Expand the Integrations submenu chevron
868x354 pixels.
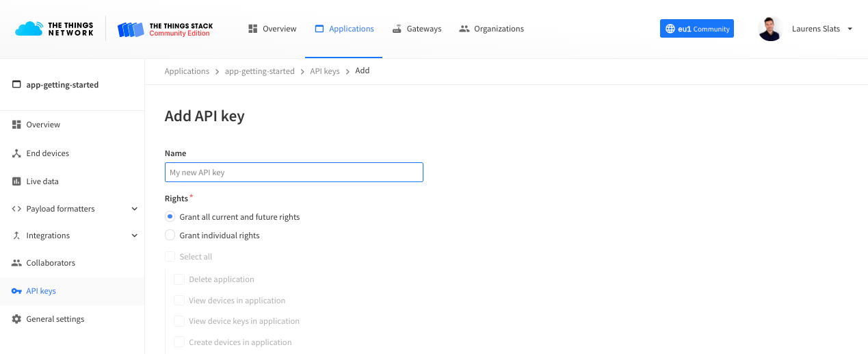pyautogui.click(x=134, y=236)
